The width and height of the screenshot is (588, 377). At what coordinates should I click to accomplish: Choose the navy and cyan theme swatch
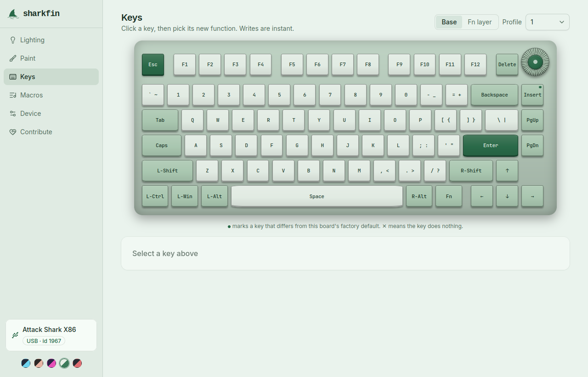tap(26, 363)
